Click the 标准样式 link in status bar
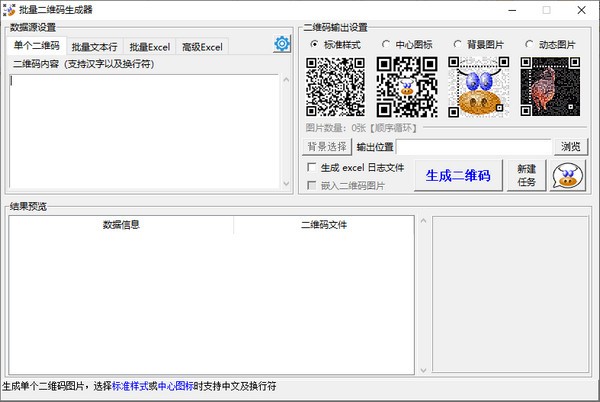This screenshot has width=600, height=402. pos(130,386)
